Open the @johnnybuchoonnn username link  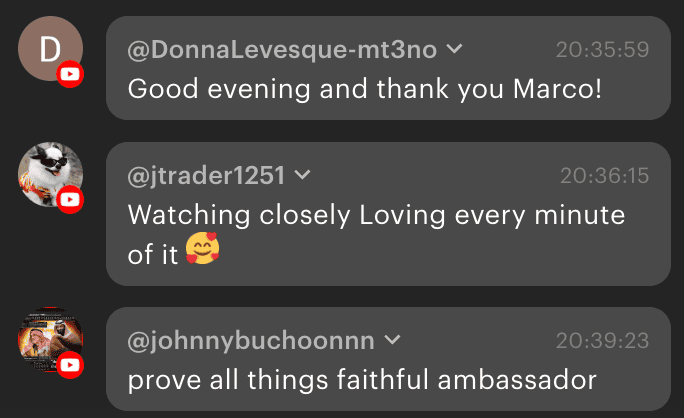[251, 341]
